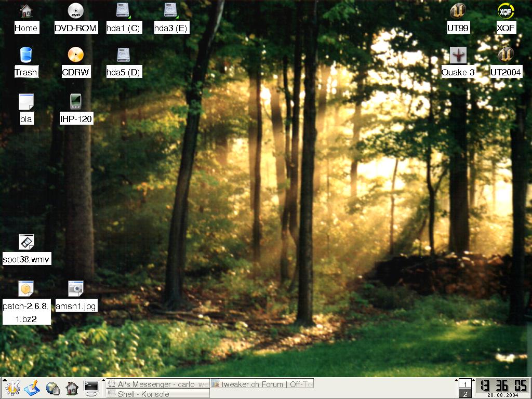Switch to Al's Messenger taskbar window
This screenshot has height=399, width=532.
(158, 384)
